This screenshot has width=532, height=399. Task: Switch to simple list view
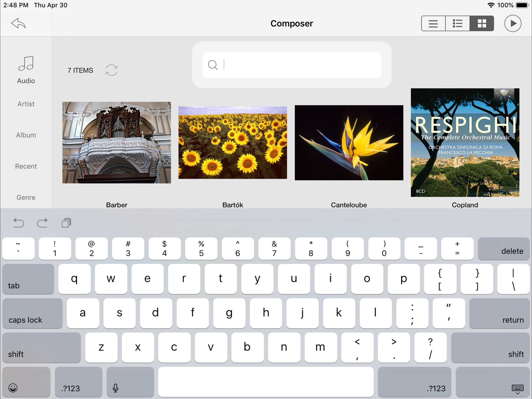click(433, 23)
